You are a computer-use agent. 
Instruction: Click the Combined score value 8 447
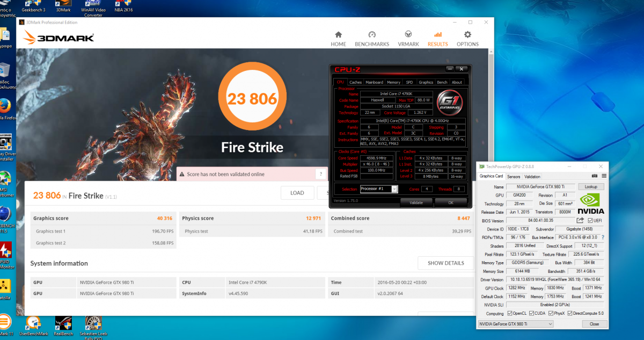465,218
